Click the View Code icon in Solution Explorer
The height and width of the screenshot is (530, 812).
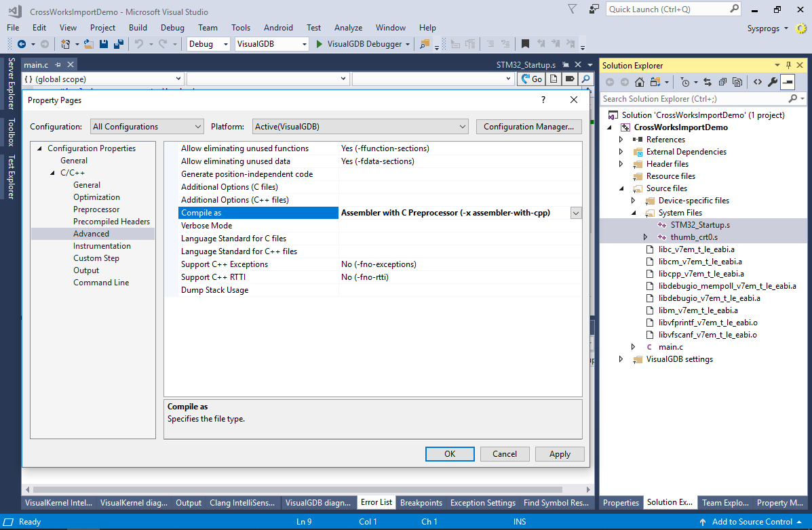pyautogui.click(x=758, y=82)
